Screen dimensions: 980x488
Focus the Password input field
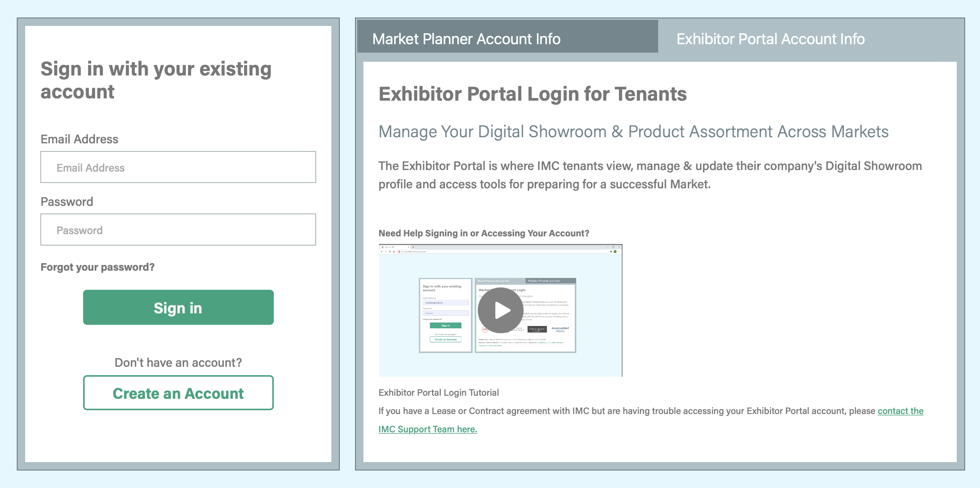pyautogui.click(x=178, y=230)
